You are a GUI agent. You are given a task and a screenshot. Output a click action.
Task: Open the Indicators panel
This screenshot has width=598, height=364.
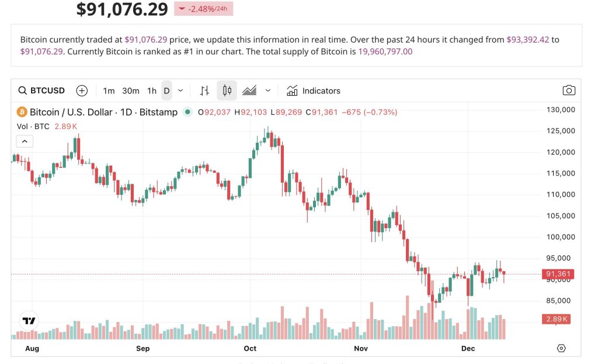[x=314, y=90]
